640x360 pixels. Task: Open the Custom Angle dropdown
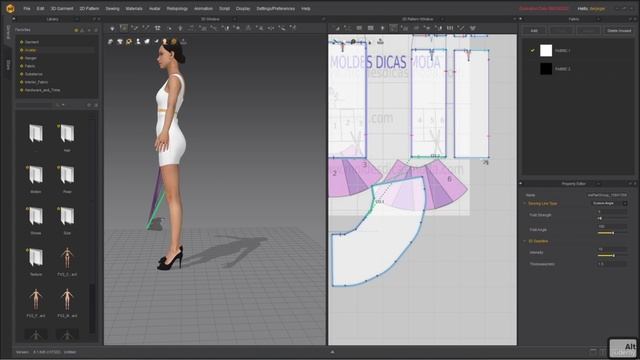[x=609, y=203]
